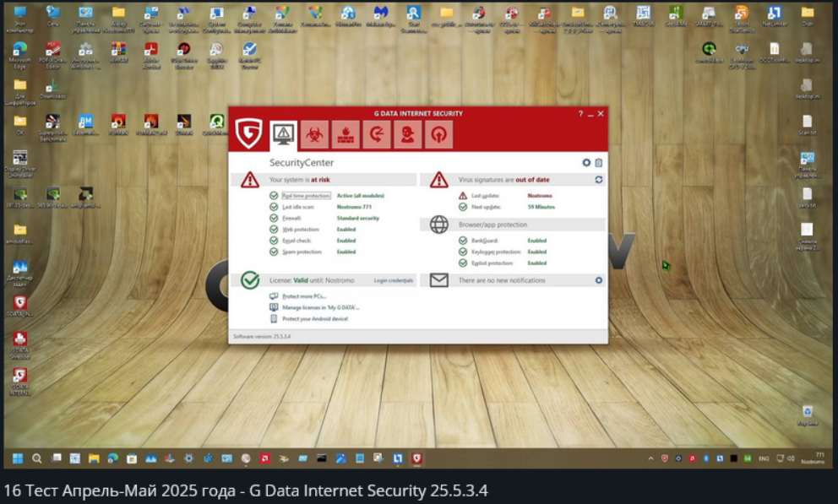Open the Autostart manager power icon tab
Image resolution: width=838 pixels, height=504 pixels.
point(438,134)
